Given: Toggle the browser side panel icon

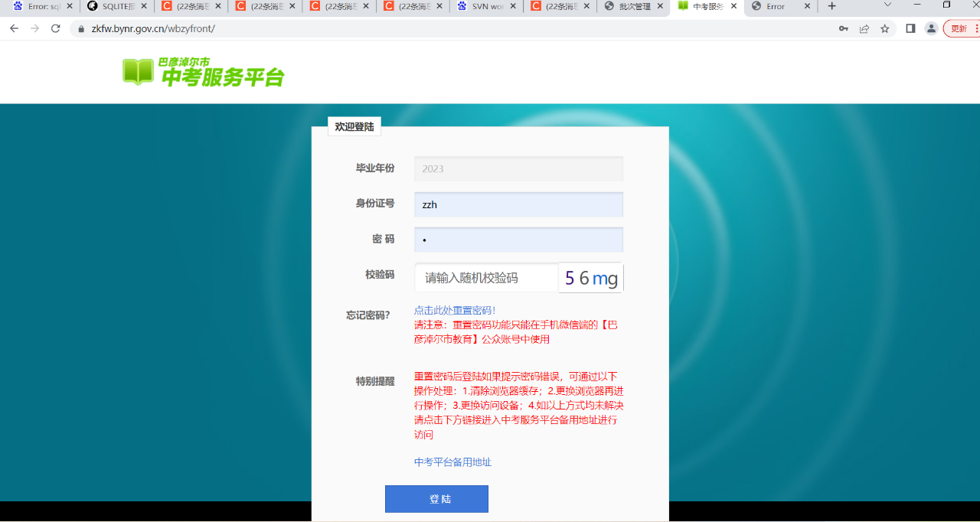Looking at the screenshot, I should (910, 28).
